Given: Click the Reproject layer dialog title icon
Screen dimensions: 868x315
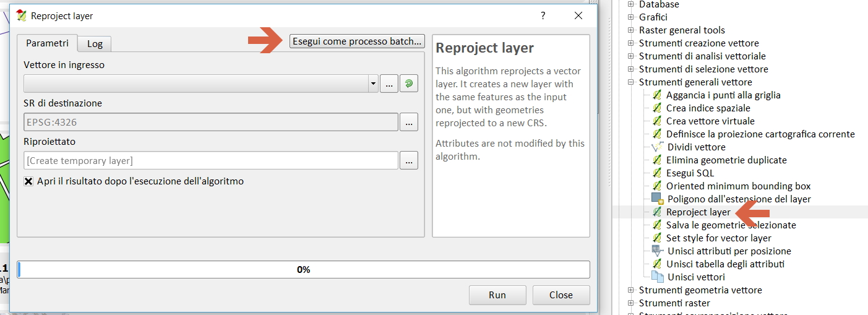Looking at the screenshot, I should tap(22, 16).
